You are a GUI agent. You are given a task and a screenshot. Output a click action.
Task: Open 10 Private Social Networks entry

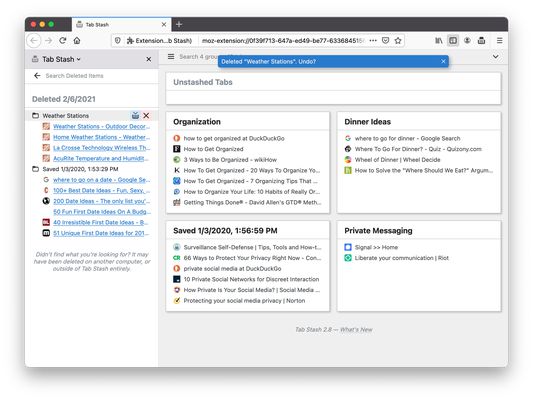pyautogui.click(x=251, y=279)
